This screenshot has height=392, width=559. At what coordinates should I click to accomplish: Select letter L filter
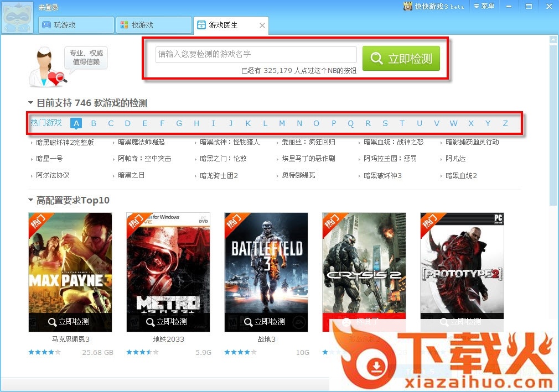click(x=265, y=123)
